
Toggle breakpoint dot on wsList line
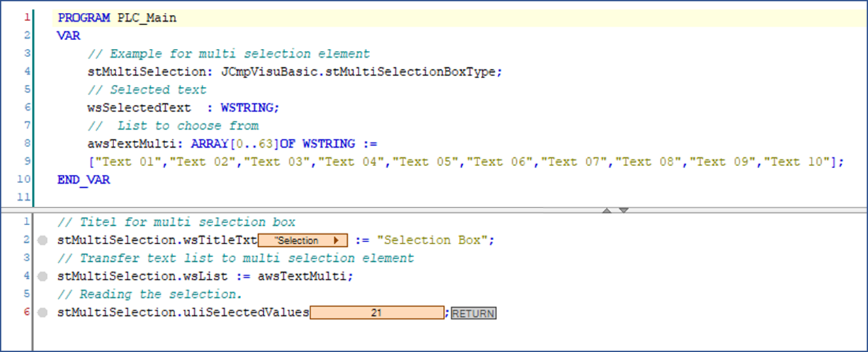point(43,277)
